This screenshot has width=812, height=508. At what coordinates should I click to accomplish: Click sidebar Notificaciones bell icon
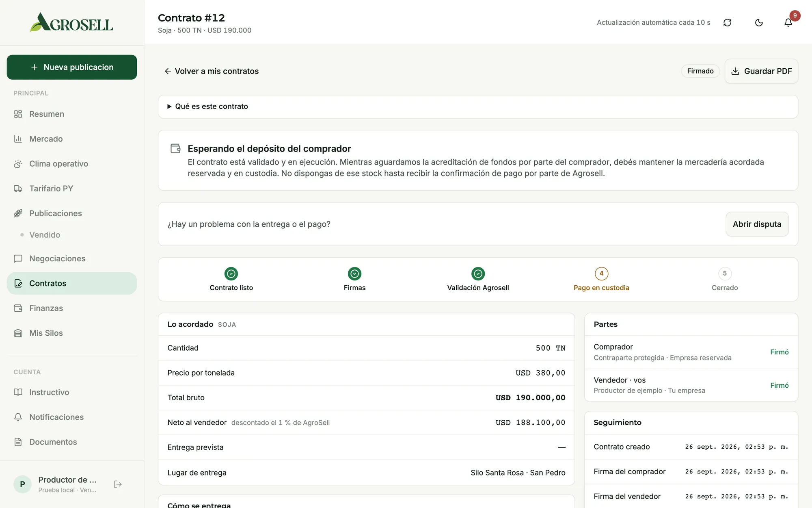[18, 417]
